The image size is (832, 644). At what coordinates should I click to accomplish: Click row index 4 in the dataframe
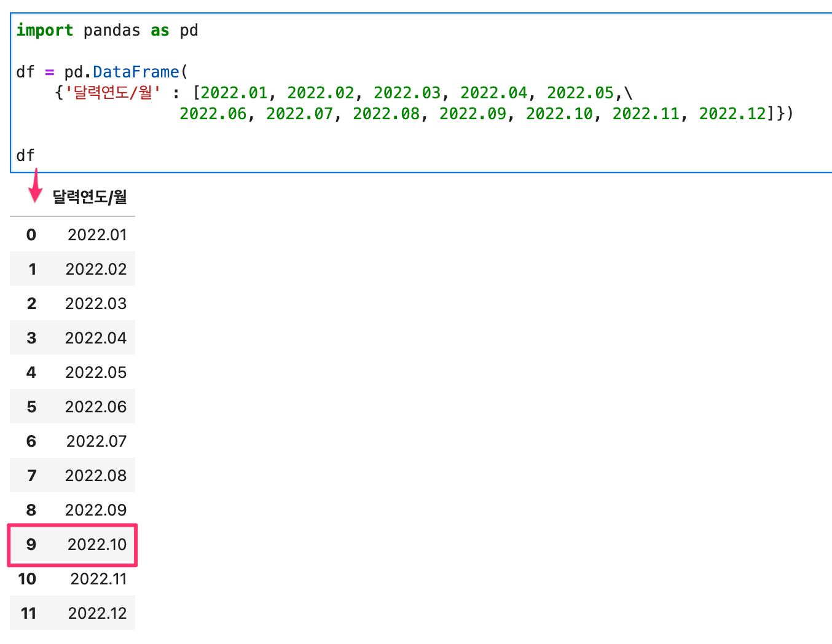point(31,372)
